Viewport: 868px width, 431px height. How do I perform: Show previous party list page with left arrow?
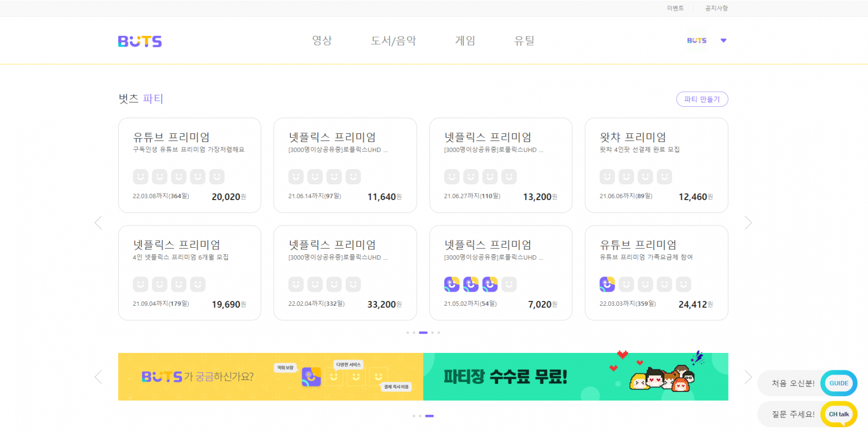point(98,223)
